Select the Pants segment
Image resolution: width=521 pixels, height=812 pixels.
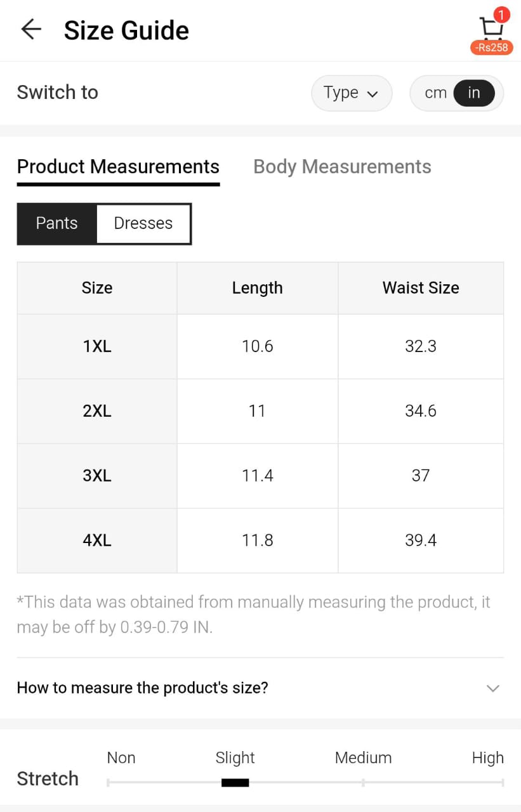[x=57, y=223]
